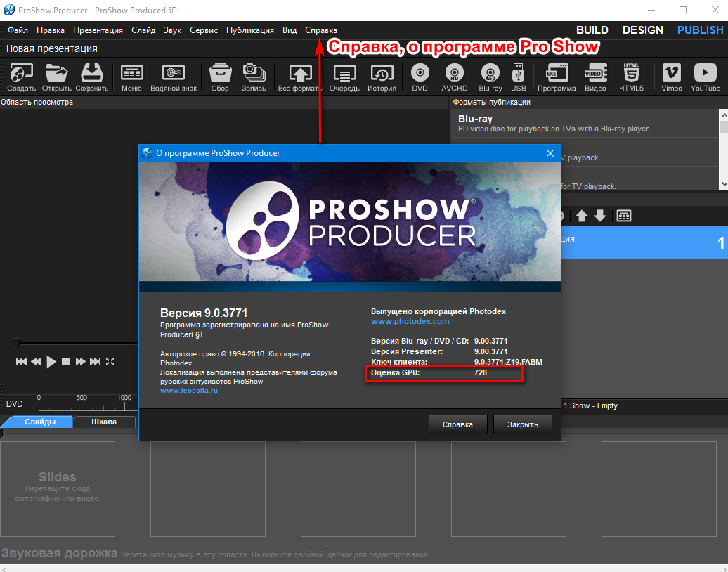The width and height of the screenshot is (728, 572).
Task: Click the Сбор (Collect) icon
Action: (x=220, y=77)
